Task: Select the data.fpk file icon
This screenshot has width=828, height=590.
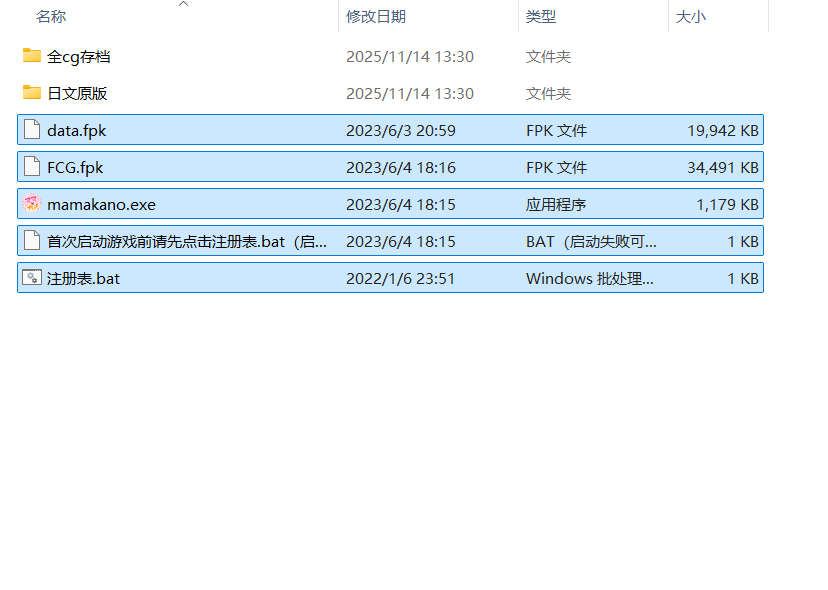Action: point(32,130)
